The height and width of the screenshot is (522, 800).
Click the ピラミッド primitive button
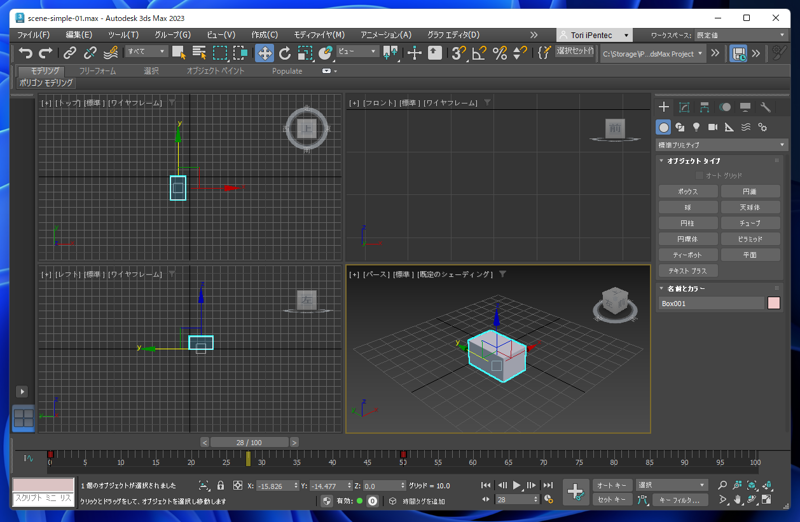pos(750,239)
